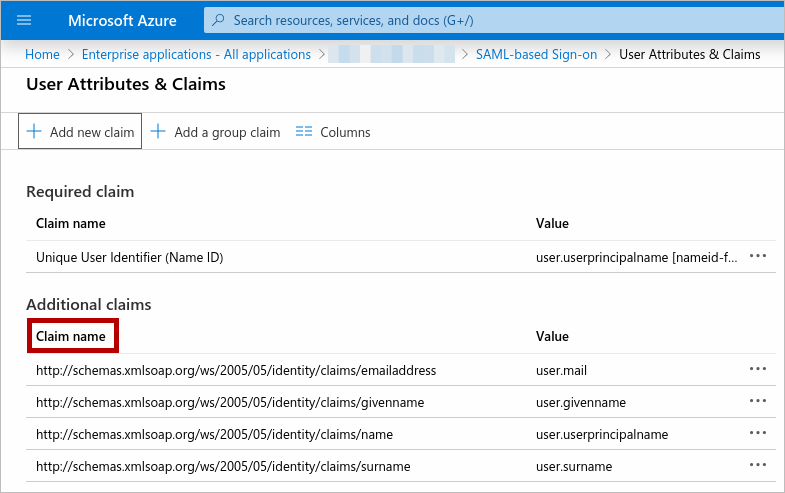This screenshot has height=493, width=785.
Task: Click the plus icon for Add new claim
Action: tap(34, 131)
